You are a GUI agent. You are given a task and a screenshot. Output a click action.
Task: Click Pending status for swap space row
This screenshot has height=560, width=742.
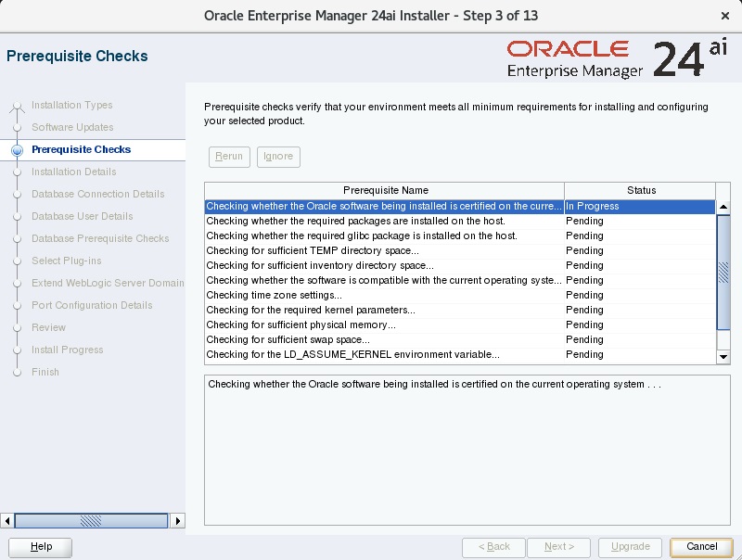tap(640, 339)
